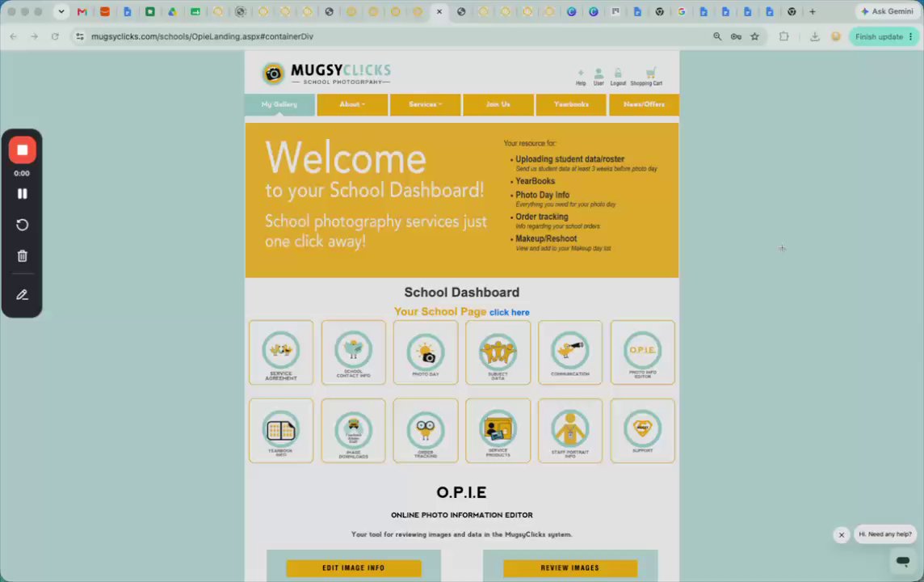The width and height of the screenshot is (924, 582).
Task: Go to the Join Us nav item
Action: click(498, 104)
